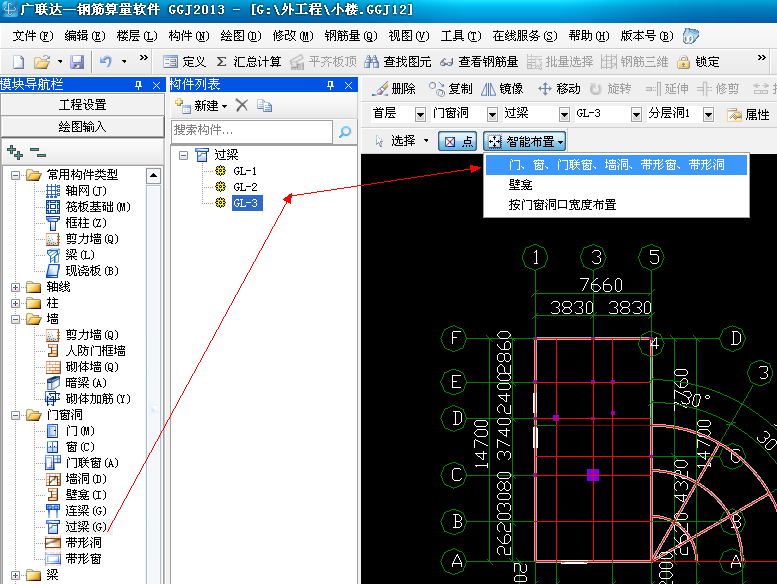Pin the 模块导航栏 panel
The width and height of the screenshot is (777, 584).
click(x=139, y=86)
